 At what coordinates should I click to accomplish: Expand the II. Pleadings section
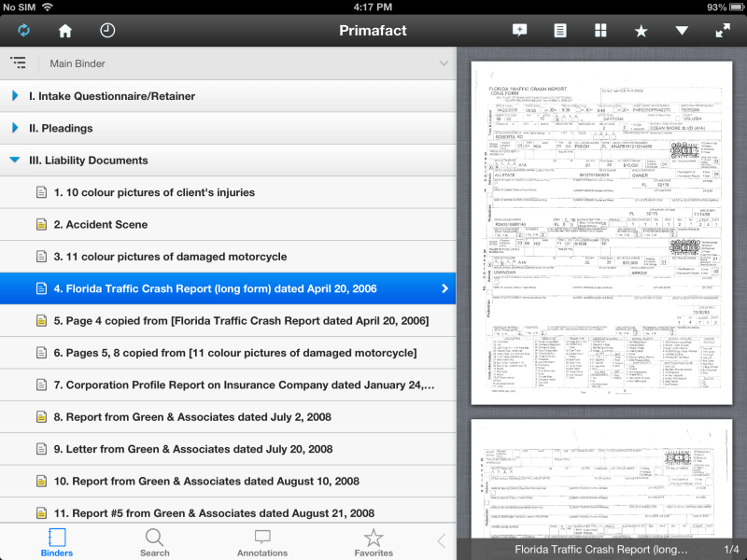(x=228, y=128)
